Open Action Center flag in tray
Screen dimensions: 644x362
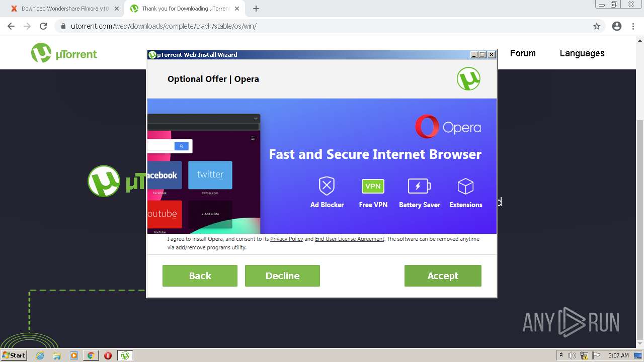tap(596, 355)
